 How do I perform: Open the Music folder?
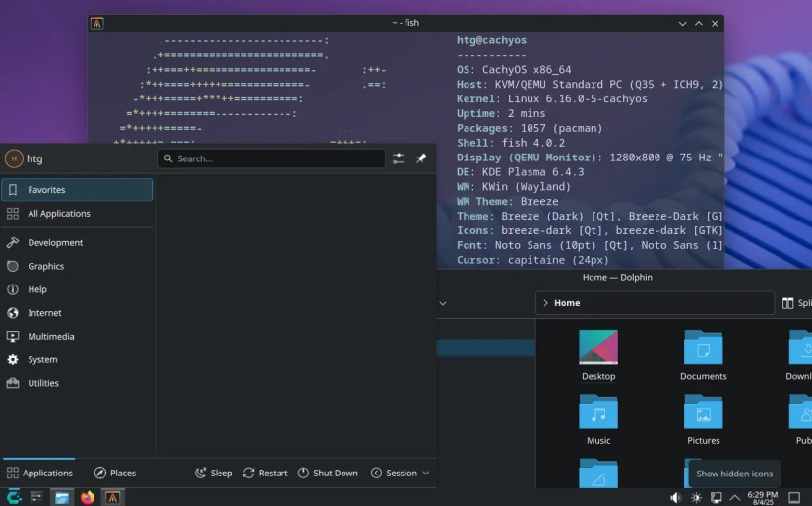(598, 420)
